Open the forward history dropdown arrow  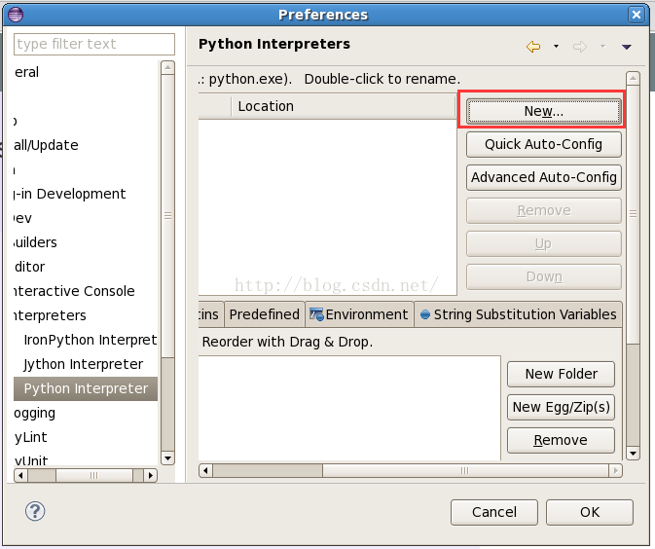[602, 46]
